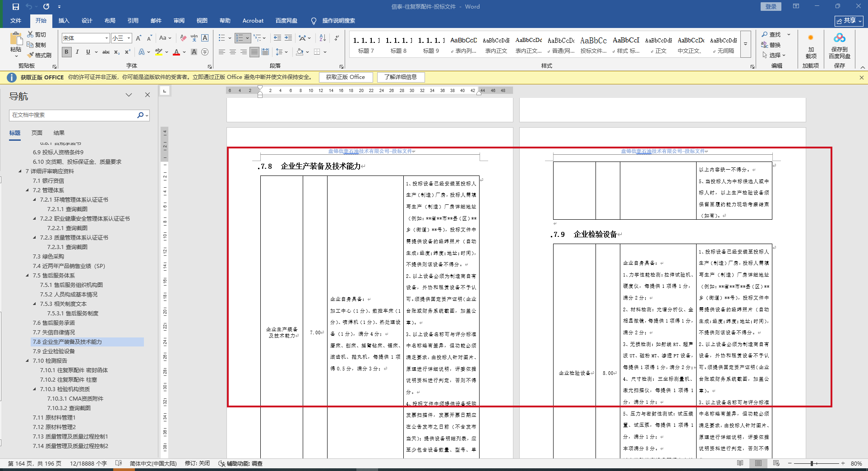Click the 登录 sign-in button

point(771,7)
